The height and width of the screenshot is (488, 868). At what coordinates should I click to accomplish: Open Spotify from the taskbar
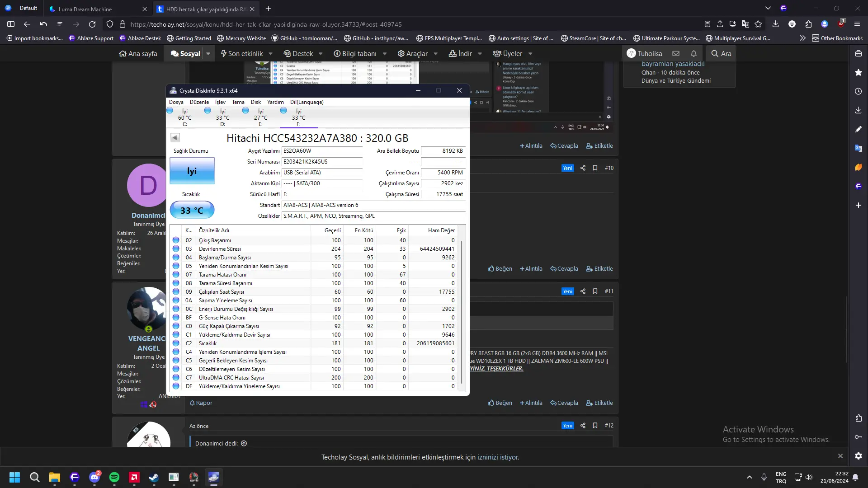click(114, 477)
